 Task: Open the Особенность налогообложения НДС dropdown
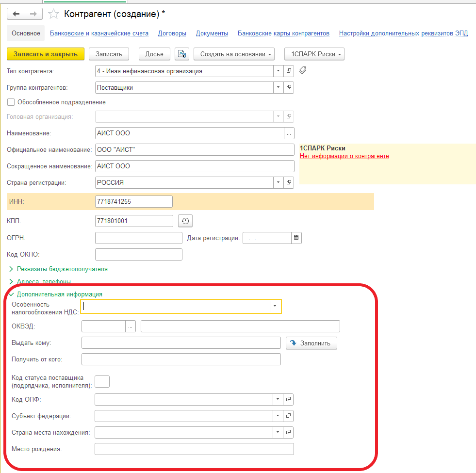tap(275, 306)
